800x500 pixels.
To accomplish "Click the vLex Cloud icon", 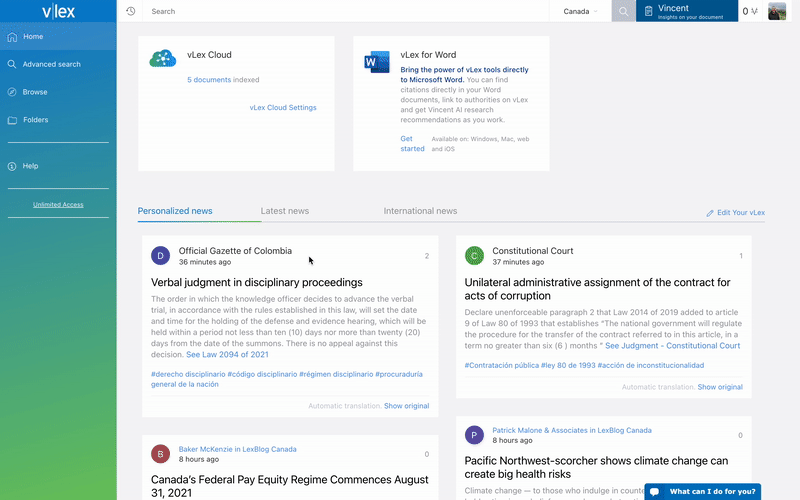I will [x=163, y=59].
